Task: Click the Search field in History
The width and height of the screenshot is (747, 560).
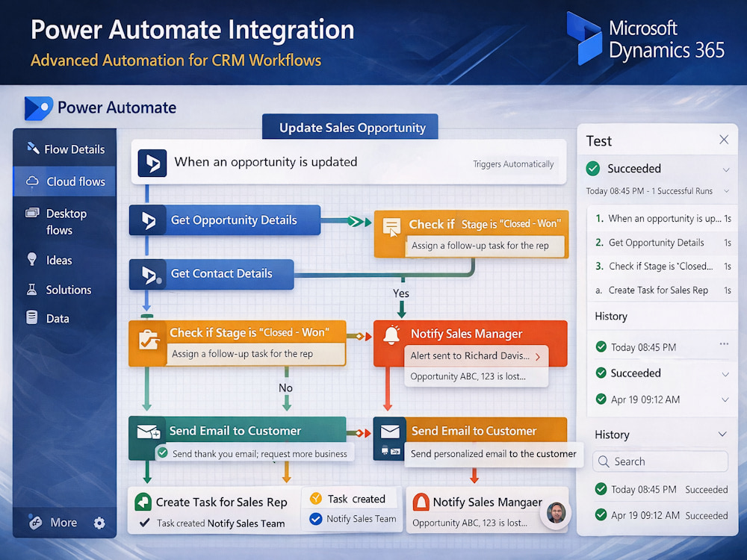Action: pos(660,461)
